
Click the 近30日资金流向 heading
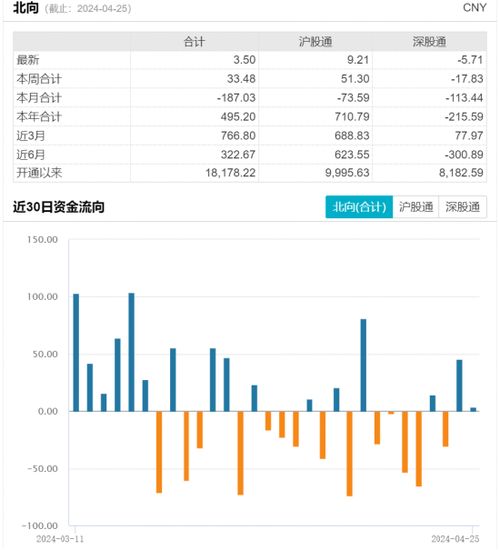point(59,207)
